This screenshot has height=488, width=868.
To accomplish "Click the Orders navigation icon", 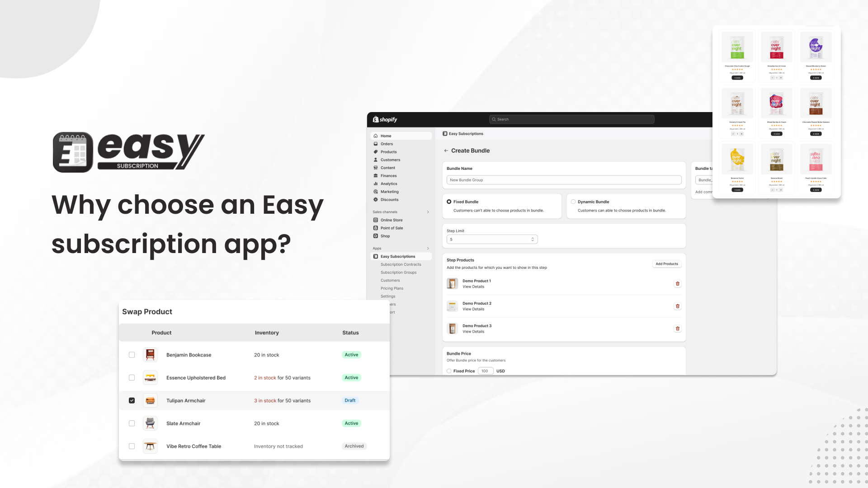I will [x=376, y=144].
